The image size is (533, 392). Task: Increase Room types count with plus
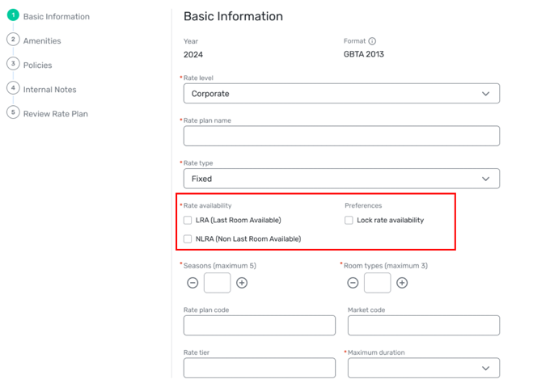click(402, 283)
